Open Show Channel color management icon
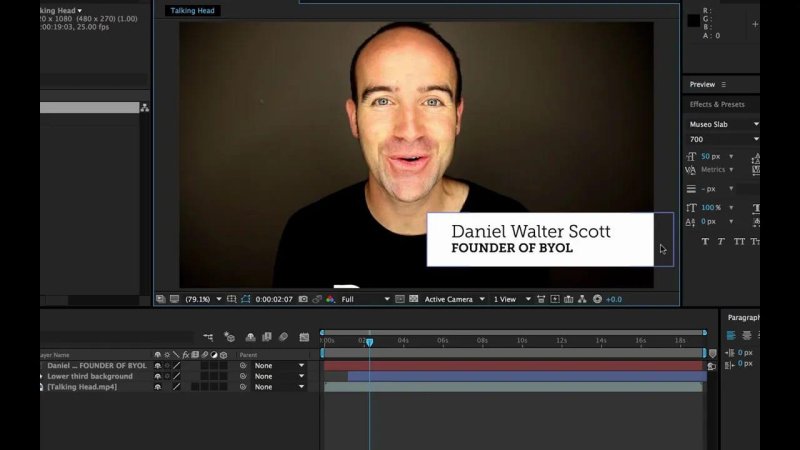This screenshot has height=450, width=800. pyautogui.click(x=330, y=299)
